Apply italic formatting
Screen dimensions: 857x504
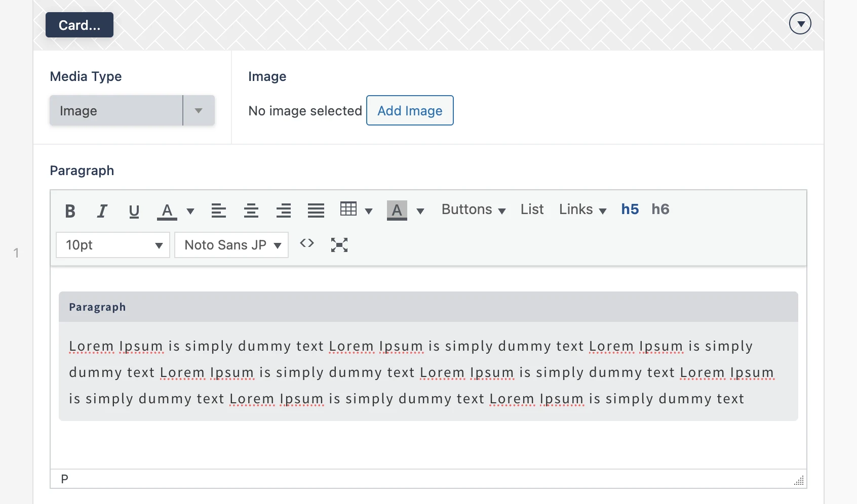[102, 211]
